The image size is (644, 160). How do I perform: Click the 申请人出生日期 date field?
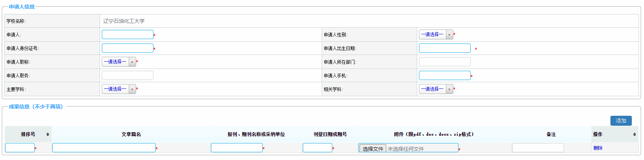[x=444, y=48]
